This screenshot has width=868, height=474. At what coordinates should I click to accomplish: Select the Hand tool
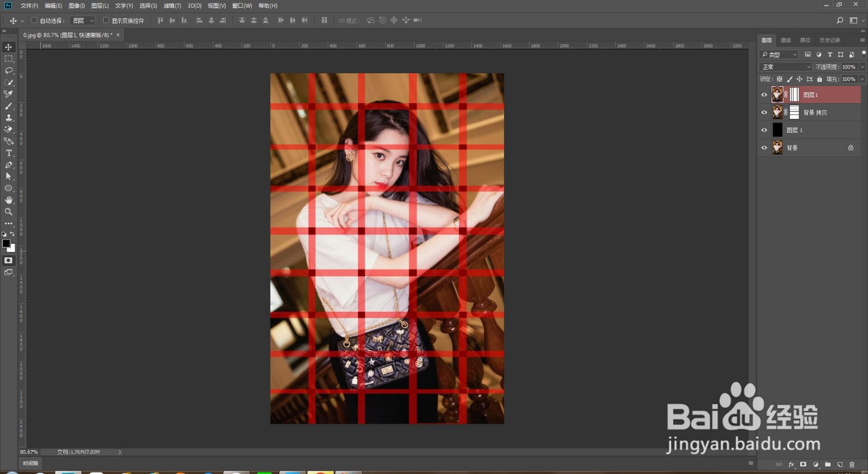click(x=9, y=200)
